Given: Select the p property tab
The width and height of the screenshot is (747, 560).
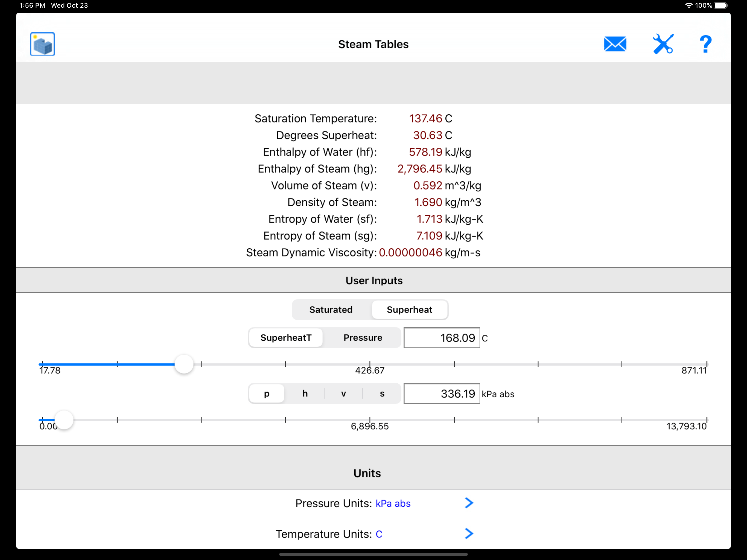Looking at the screenshot, I should coord(266,393).
